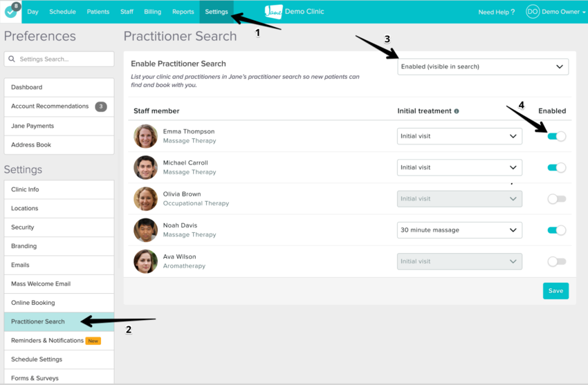Expand Michael Carroll's initial treatment dropdown

pos(459,167)
